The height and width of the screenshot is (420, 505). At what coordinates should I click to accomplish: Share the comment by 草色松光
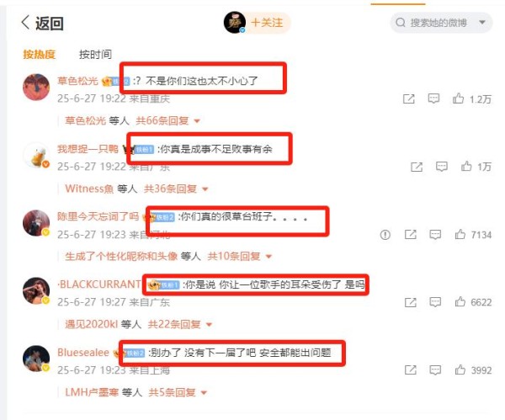(x=409, y=98)
